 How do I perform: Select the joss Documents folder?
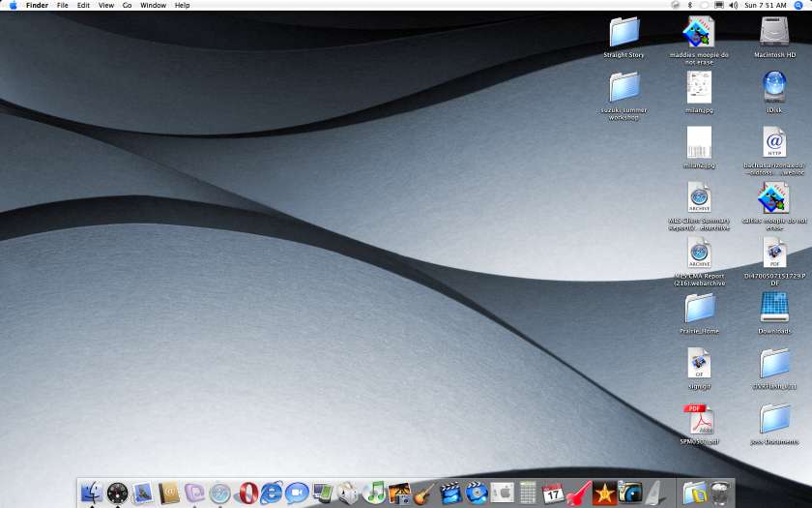point(774,418)
